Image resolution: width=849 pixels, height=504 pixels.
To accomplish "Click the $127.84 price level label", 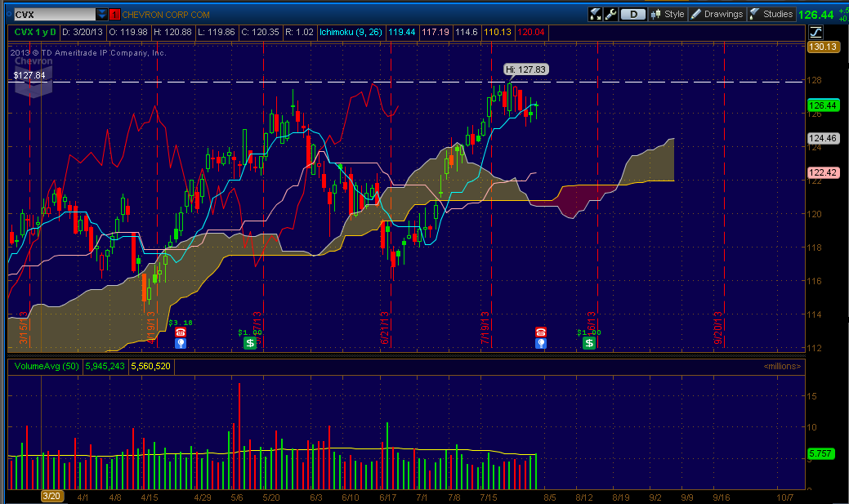I will coord(29,75).
